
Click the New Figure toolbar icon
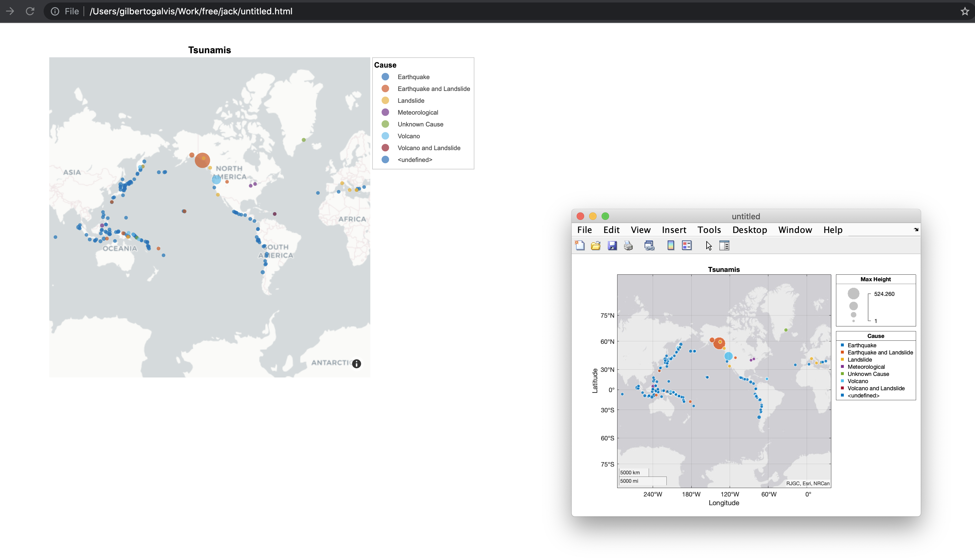click(580, 245)
